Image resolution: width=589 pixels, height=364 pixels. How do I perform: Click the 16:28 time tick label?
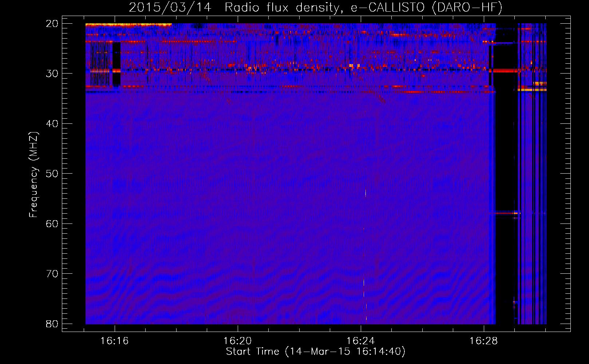pyautogui.click(x=483, y=341)
